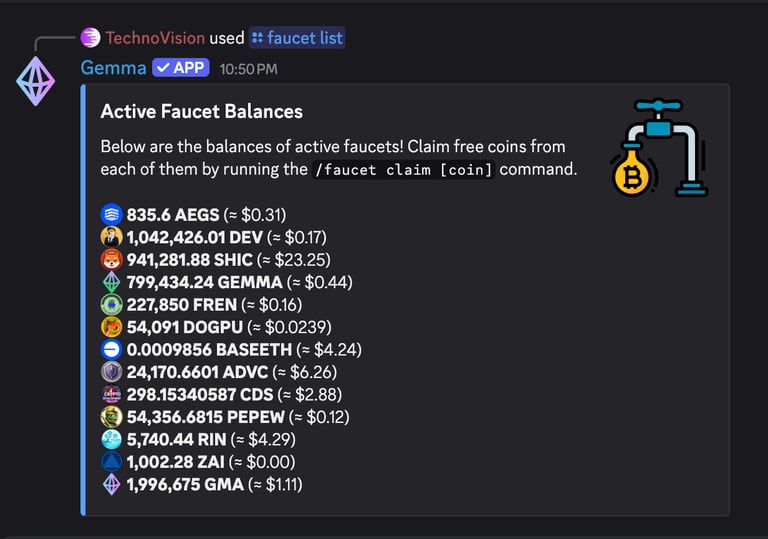Click the FREN coin icon
768x539 pixels.
111,305
